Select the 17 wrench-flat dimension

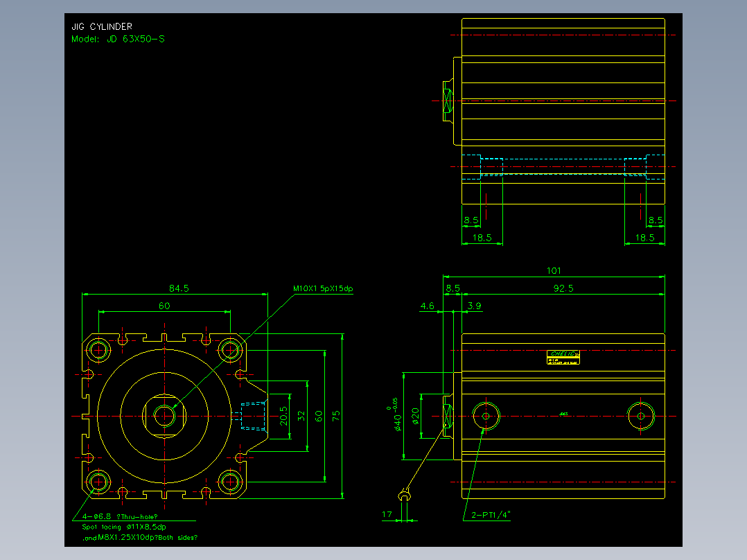(387, 514)
